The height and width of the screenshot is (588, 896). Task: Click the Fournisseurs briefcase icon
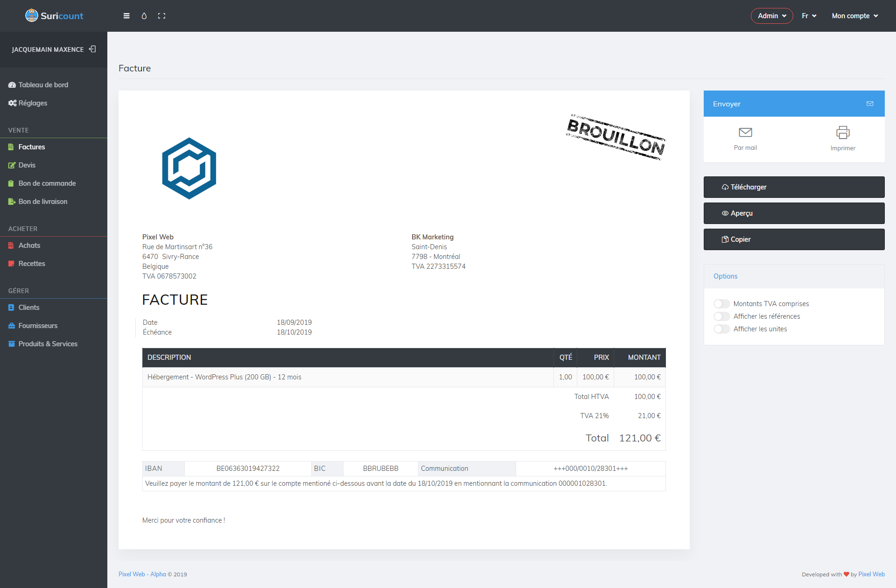12,326
